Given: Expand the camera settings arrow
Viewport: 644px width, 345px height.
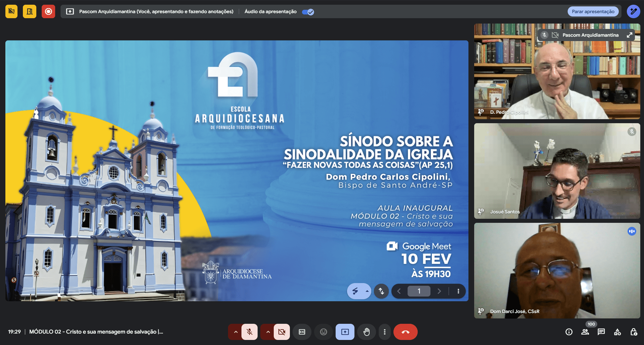Looking at the screenshot, I should 268,332.
